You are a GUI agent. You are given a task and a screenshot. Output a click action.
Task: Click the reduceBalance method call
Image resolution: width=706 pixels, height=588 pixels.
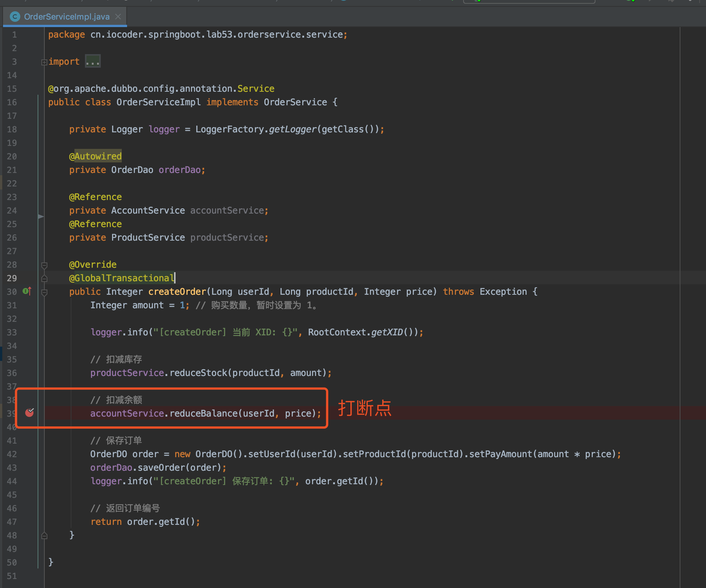203,414
